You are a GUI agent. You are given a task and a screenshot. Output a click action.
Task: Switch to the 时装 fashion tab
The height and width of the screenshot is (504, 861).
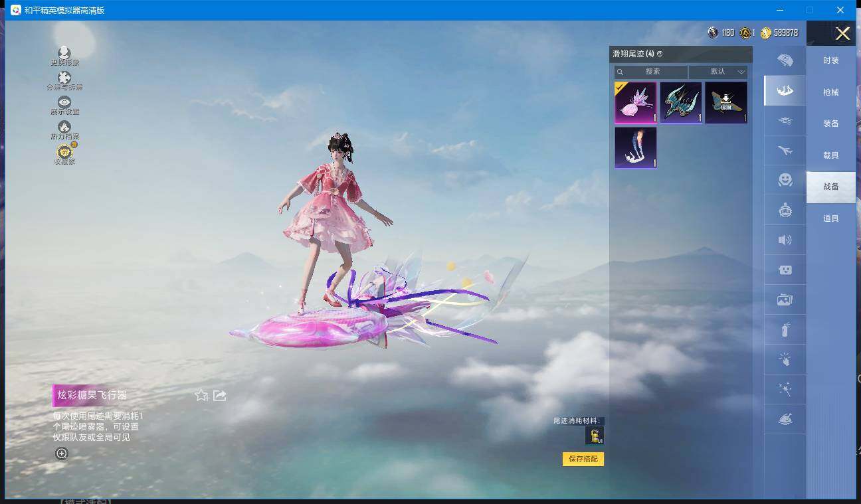pyautogui.click(x=831, y=60)
